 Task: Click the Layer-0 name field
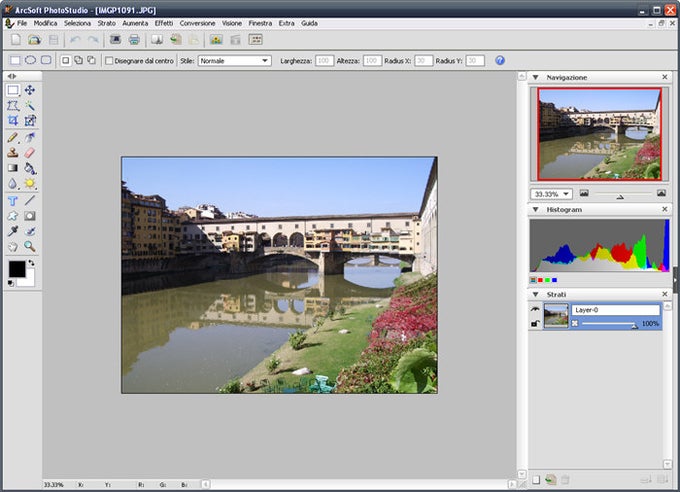pos(616,310)
